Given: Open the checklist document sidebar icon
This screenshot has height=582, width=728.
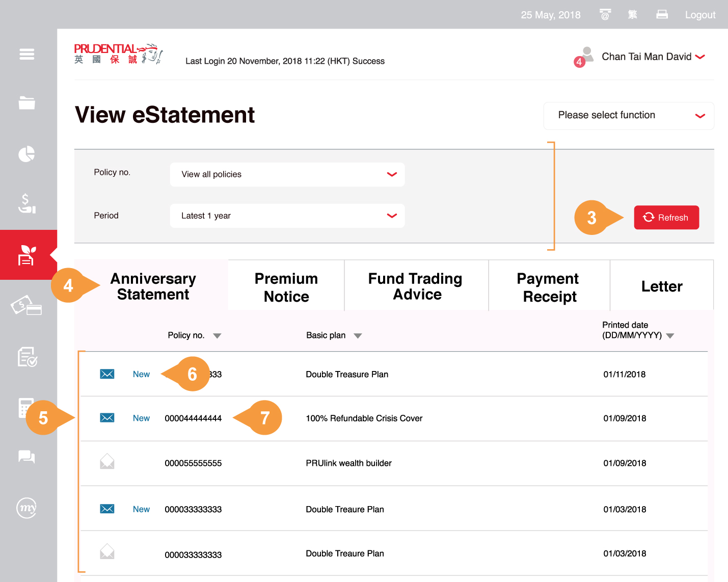Looking at the screenshot, I should 27,357.
